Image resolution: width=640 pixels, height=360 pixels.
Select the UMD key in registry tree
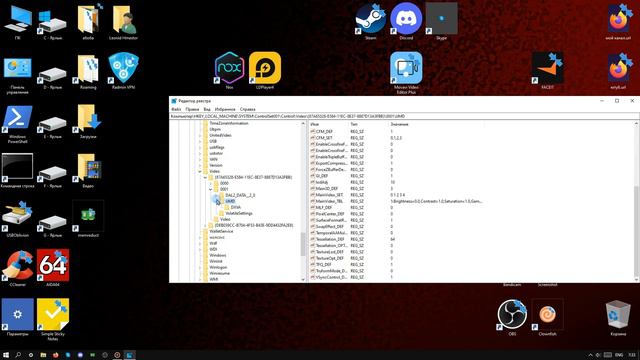230,201
